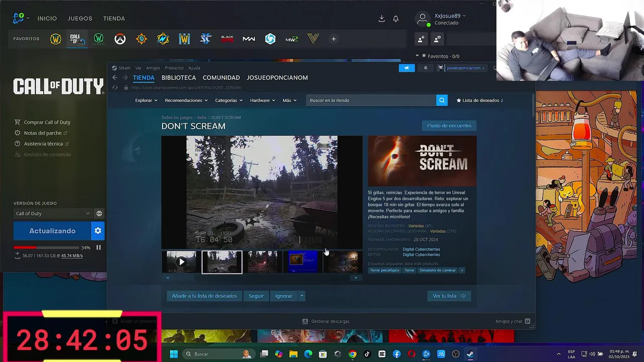Click Comprar Call of Duty link
644x362 pixels.
(47, 122)
